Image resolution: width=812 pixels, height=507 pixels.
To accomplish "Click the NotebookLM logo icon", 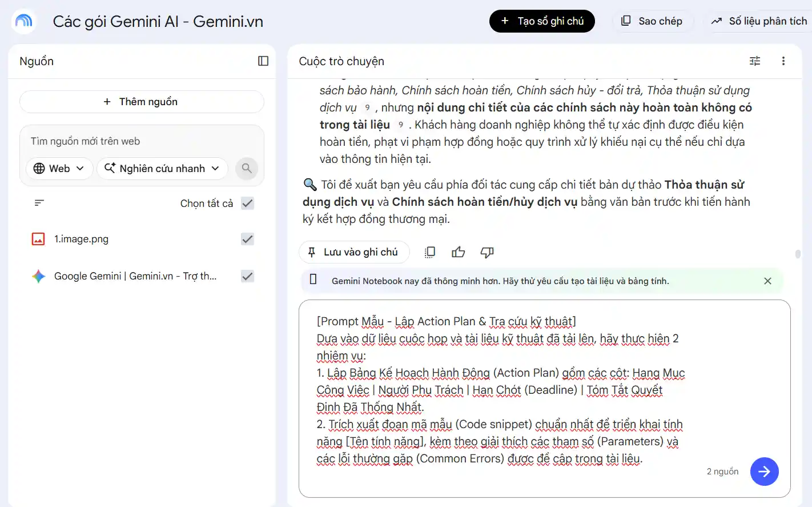I will coord(23,21).
